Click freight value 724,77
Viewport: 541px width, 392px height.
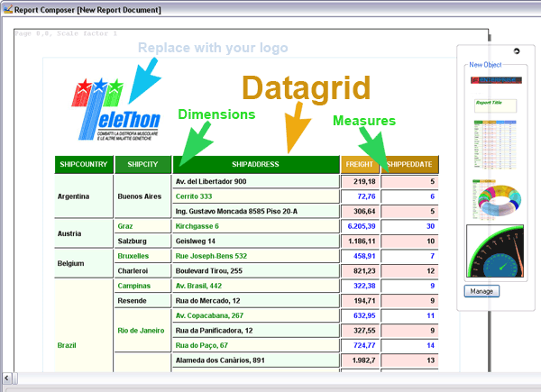click(360, 345)
